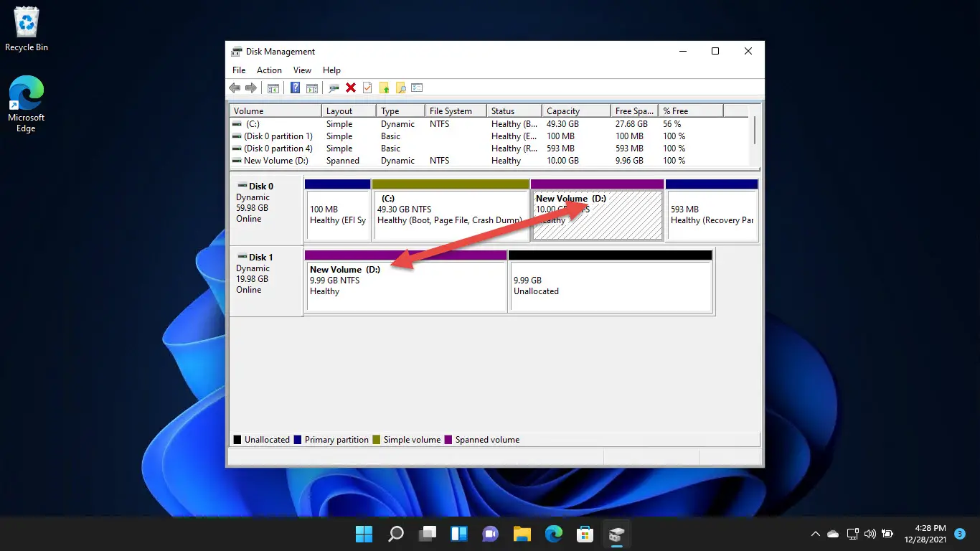Launch Microsoft Edge from the taskbar
The height and width of the screenshot is (551, 980).
click(553, 534)
